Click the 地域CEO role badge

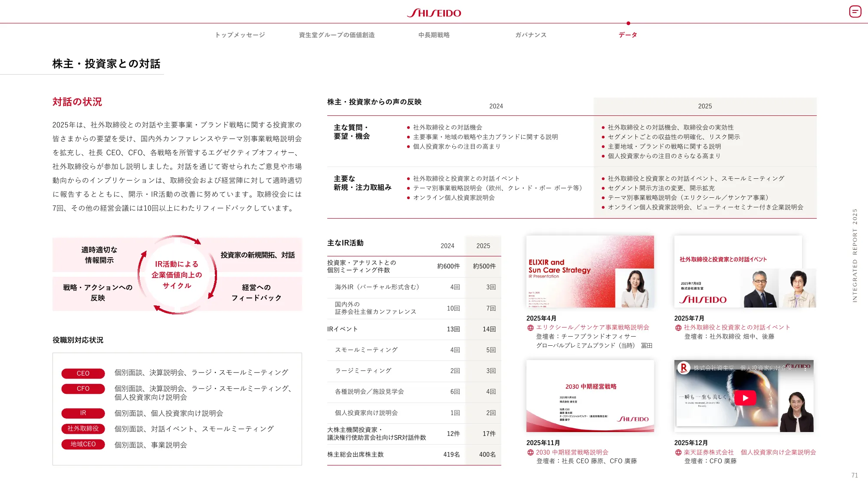click(83, 445)
